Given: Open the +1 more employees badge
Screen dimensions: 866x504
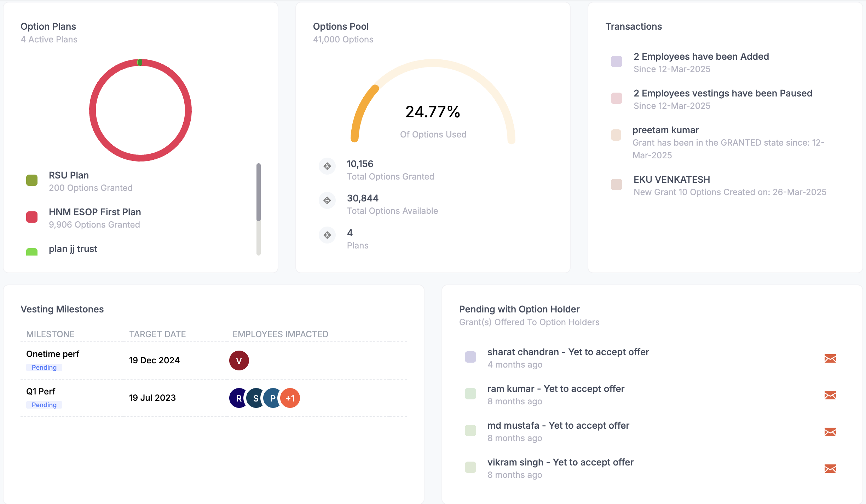Looking at the screenshot, I should point(290,398).
